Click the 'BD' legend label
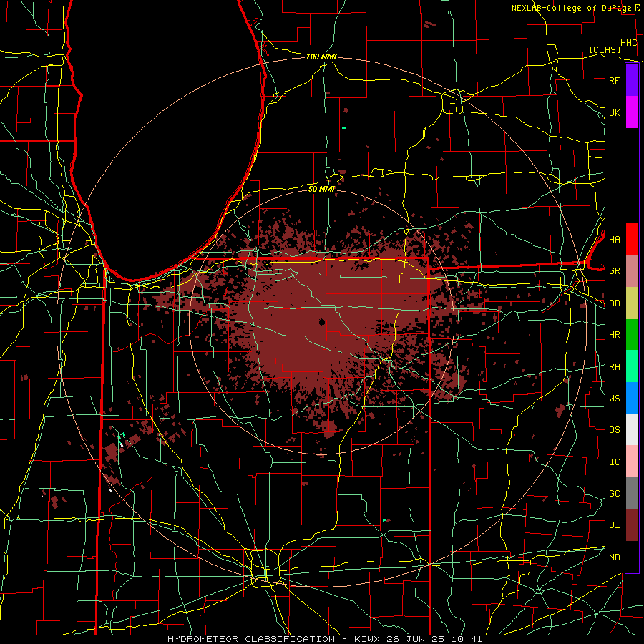The height and width of the screenshot is (644, 644). [614, 303]
